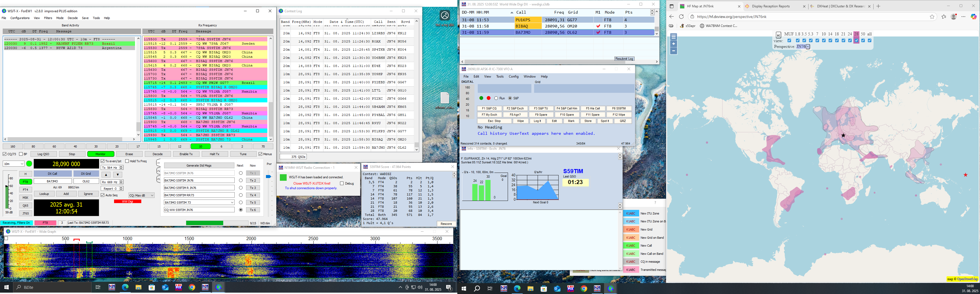Screen dimensions: 980x294
Task: Open Edge favorites list icon
Action: tap(944, 17)
